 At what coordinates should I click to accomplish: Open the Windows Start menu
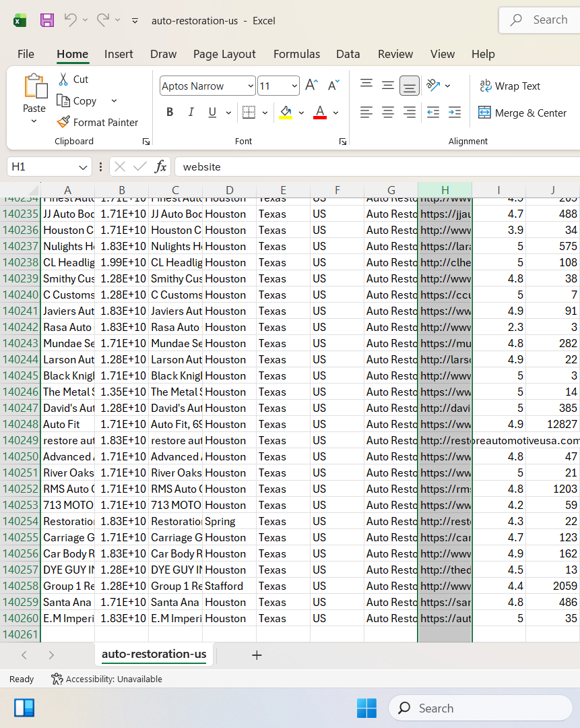coord(366,708)
